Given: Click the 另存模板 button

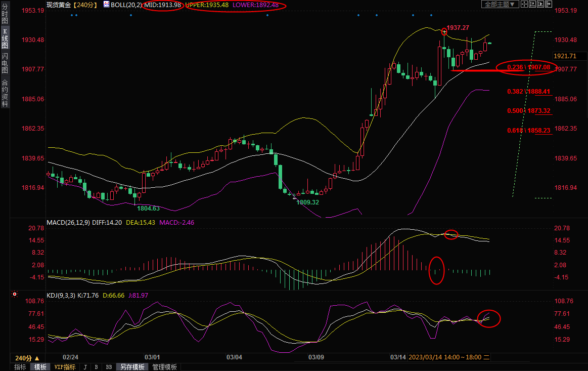Looking at the screenshot, I should pos(132,367).
